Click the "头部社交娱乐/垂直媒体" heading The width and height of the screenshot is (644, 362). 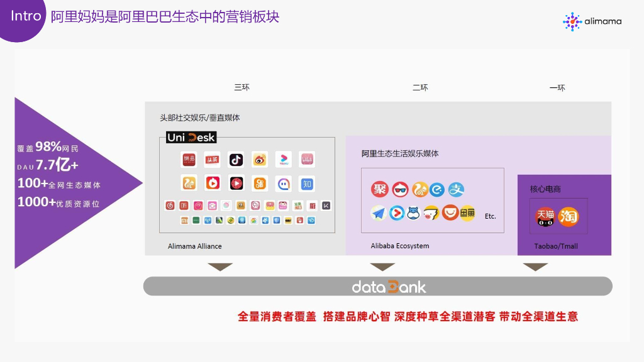pos(199,118)
